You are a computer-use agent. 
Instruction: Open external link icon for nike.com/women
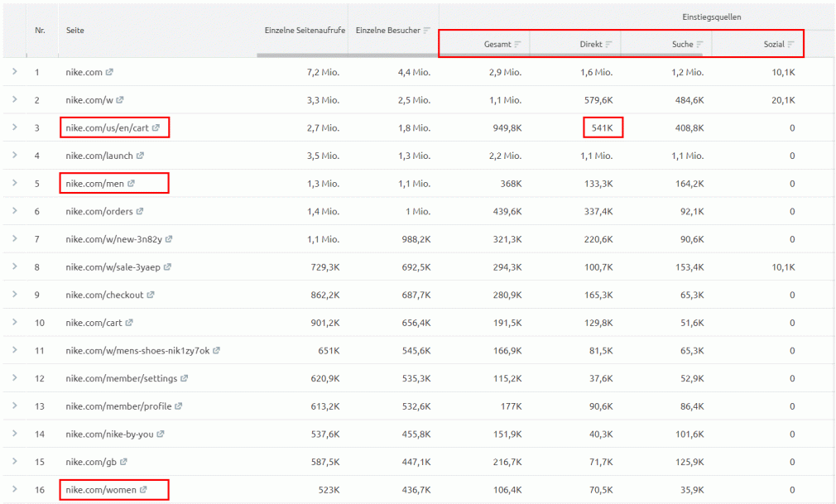tap(143, 489)
